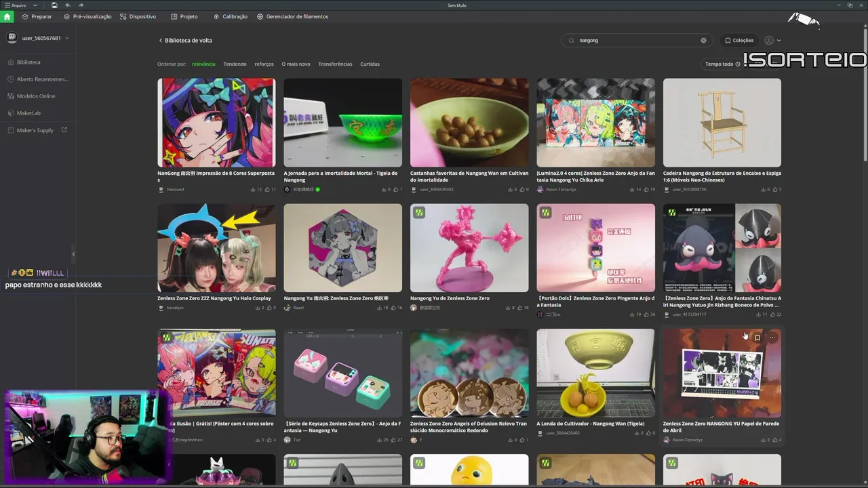Click like icon on Série de Keycaps card
Image resolution: width=868 pixels, height=488 pixels.
tap(393, 440)
